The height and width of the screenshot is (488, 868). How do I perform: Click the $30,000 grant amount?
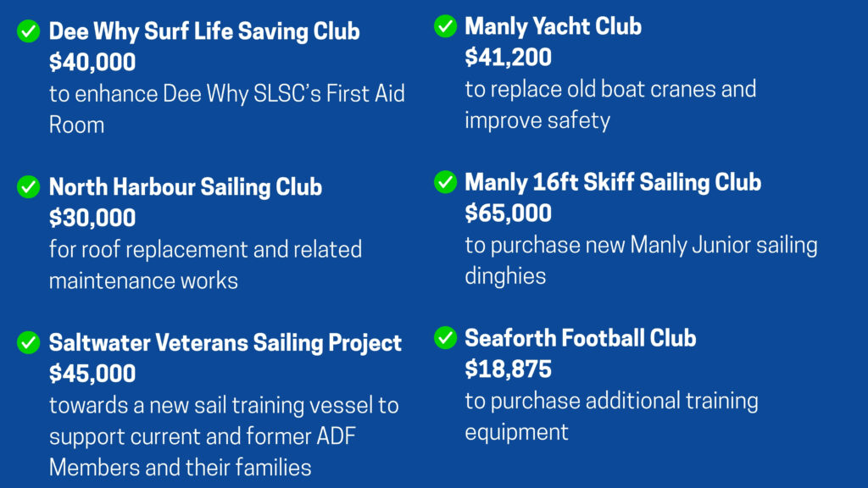(92, 218)
